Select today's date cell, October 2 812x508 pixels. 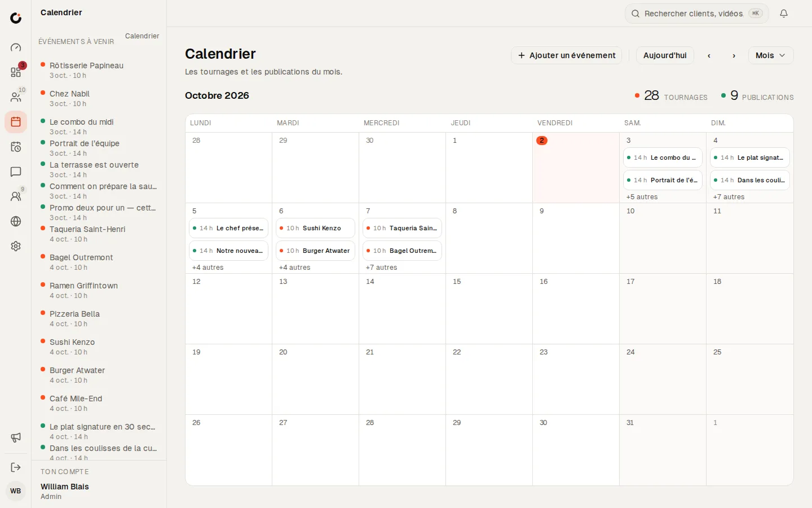click(x=576, y=168)
